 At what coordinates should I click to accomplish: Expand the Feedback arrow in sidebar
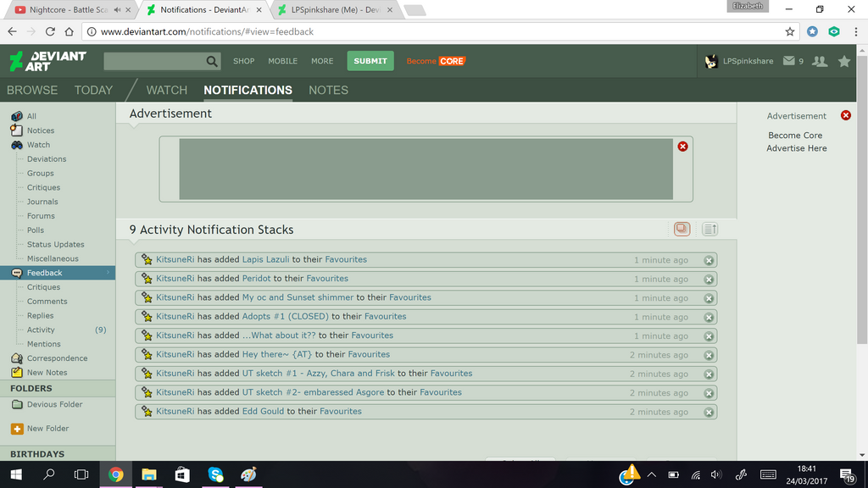(108, 273)
